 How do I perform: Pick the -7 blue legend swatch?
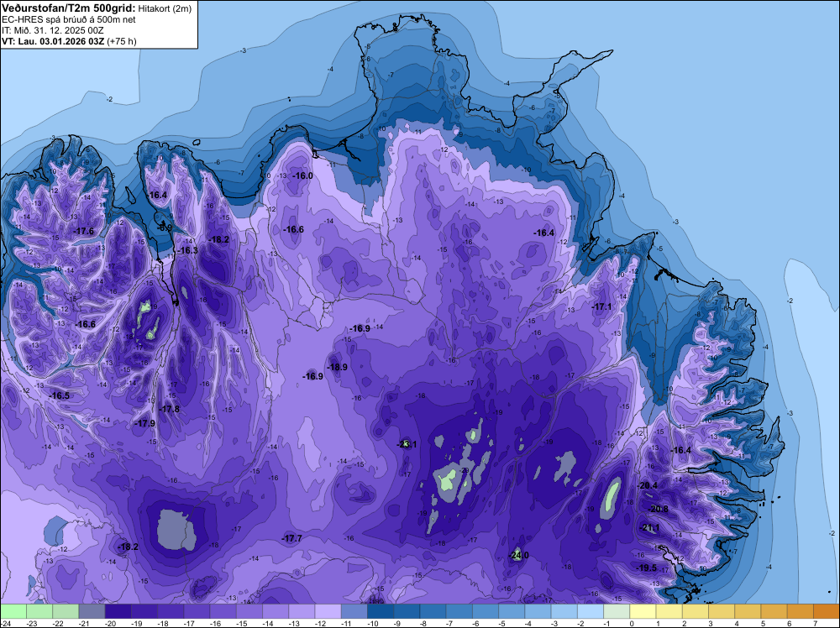click(x=459, y=611)
